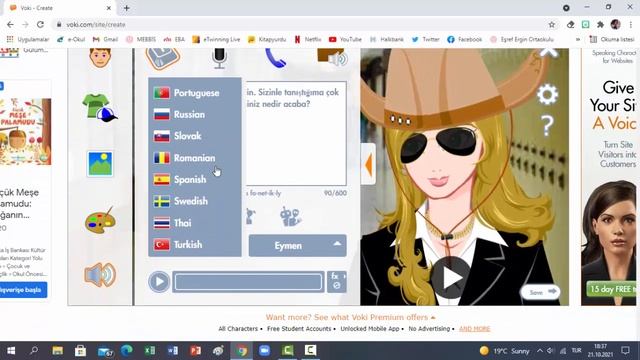Open the Gmail bookmark
This screenshot has width=640, height=360.
(x=105, y=40)
